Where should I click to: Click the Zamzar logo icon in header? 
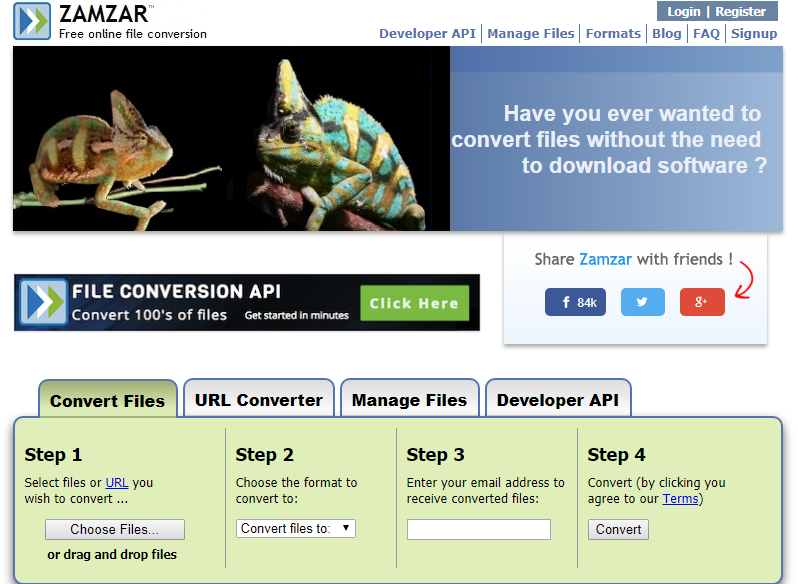point(32,21)
